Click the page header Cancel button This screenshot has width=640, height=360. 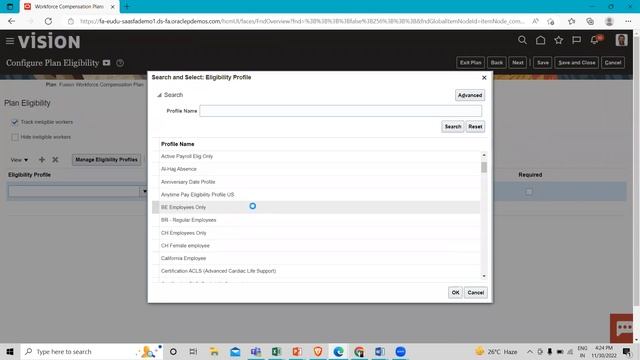pyautogui.click(x=613, y=62)
